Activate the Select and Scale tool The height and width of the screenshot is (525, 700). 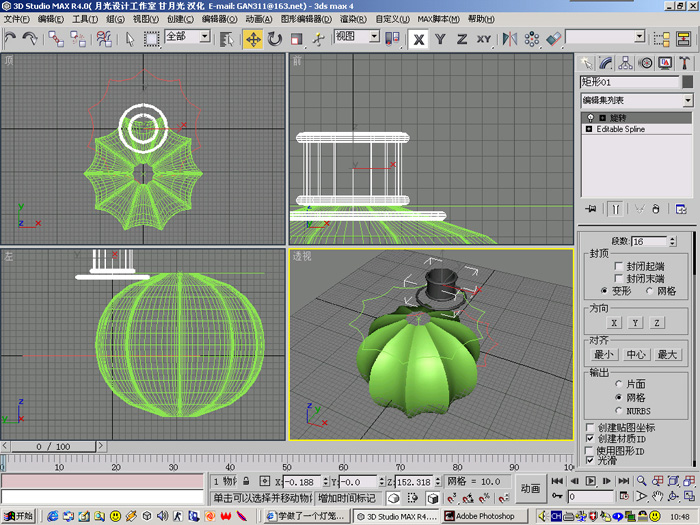[x=296, y=39]
